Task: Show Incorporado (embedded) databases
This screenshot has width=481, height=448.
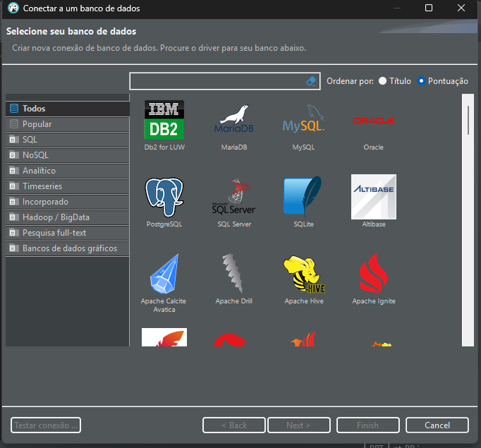Action: tap(68, 202)
